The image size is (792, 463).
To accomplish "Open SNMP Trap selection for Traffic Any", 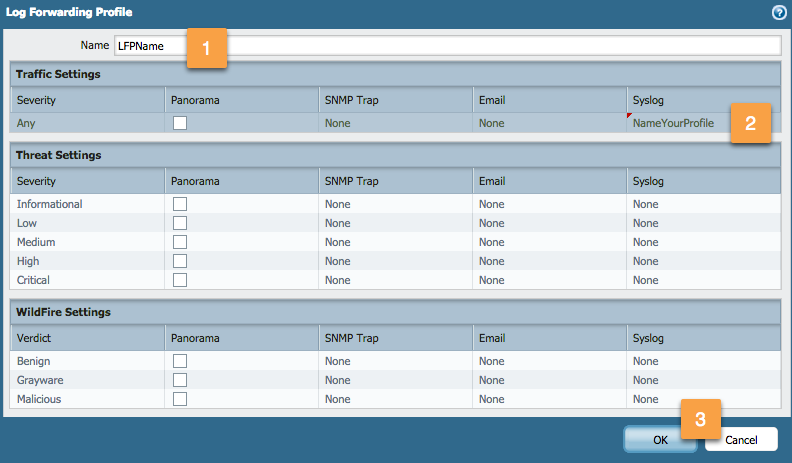I will point(395,123).
